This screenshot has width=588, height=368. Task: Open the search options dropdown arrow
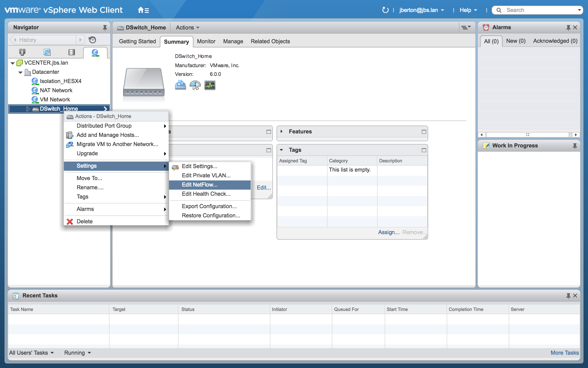point(579,10)
